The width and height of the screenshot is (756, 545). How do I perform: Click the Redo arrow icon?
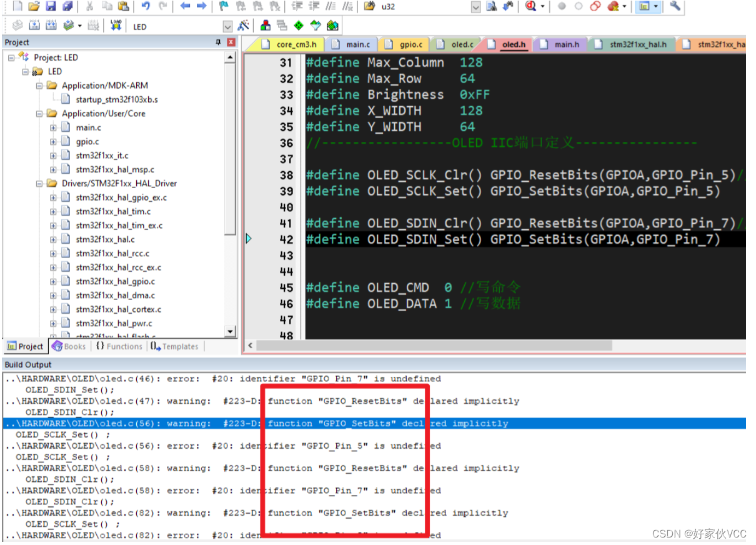(162, 6)
